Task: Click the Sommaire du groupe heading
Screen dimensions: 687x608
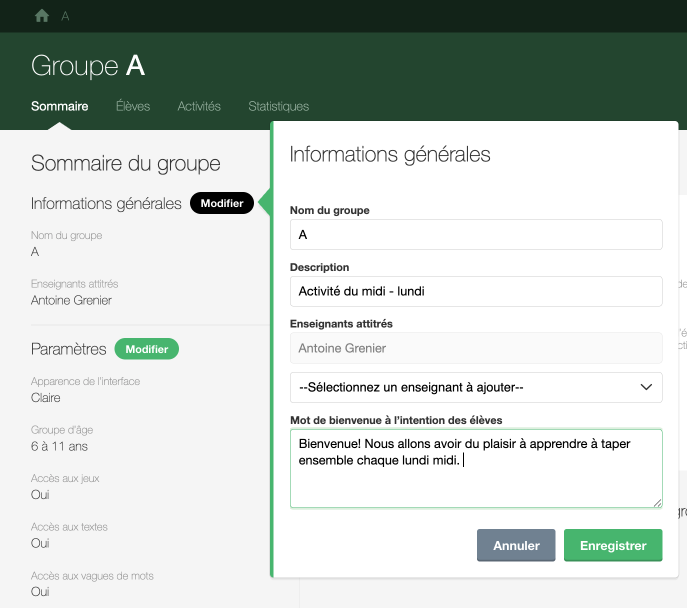Action: tap(126, 163)
